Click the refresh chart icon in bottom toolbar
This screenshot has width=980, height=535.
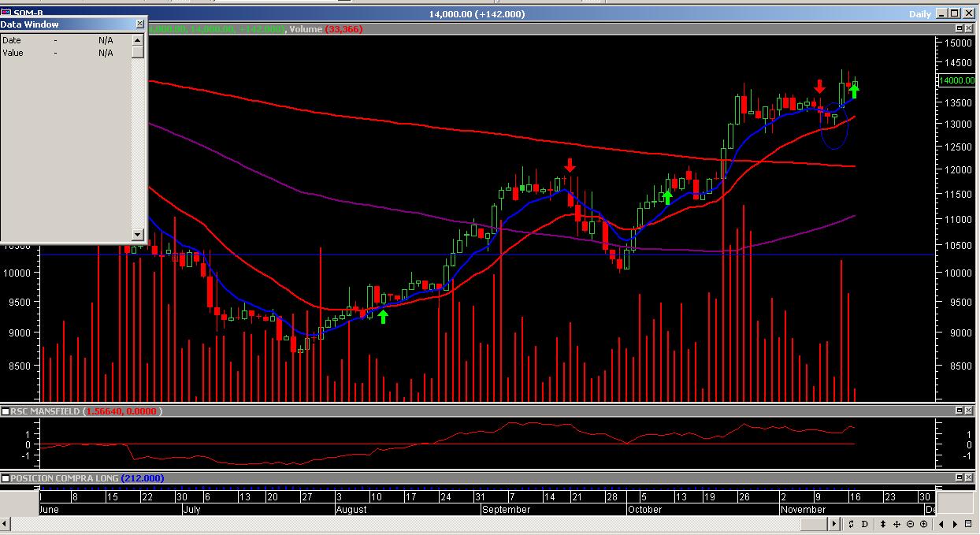[x=851, y=524]
